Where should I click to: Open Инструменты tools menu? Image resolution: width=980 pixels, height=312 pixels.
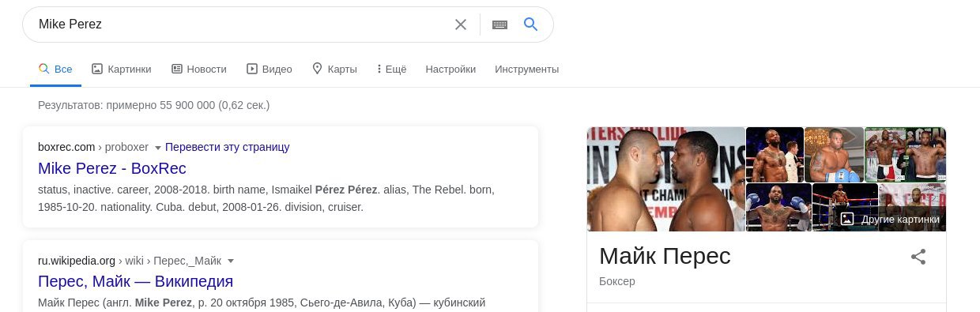(526, 69)
